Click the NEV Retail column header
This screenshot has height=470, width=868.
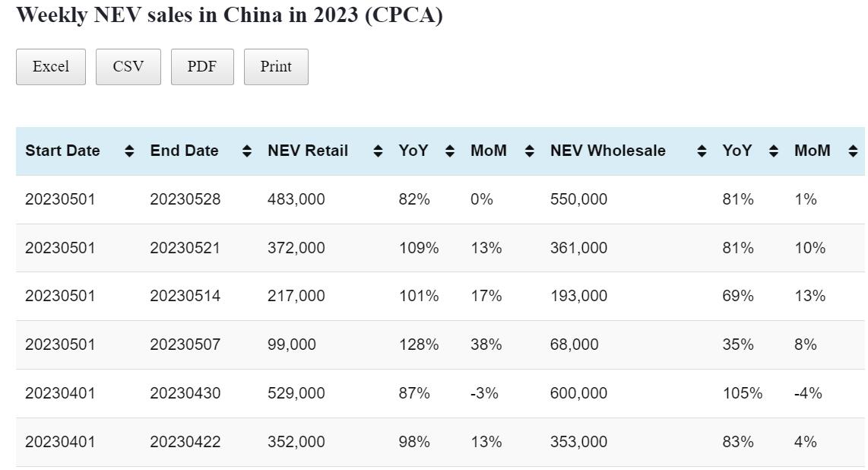pyautogui.click(x=308, y=151)
